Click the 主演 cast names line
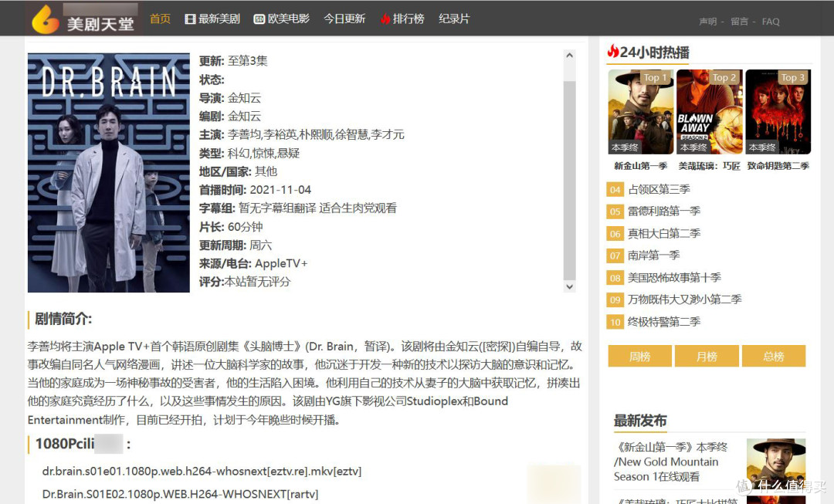Viewport: 834px width, 504px height. 302,135
